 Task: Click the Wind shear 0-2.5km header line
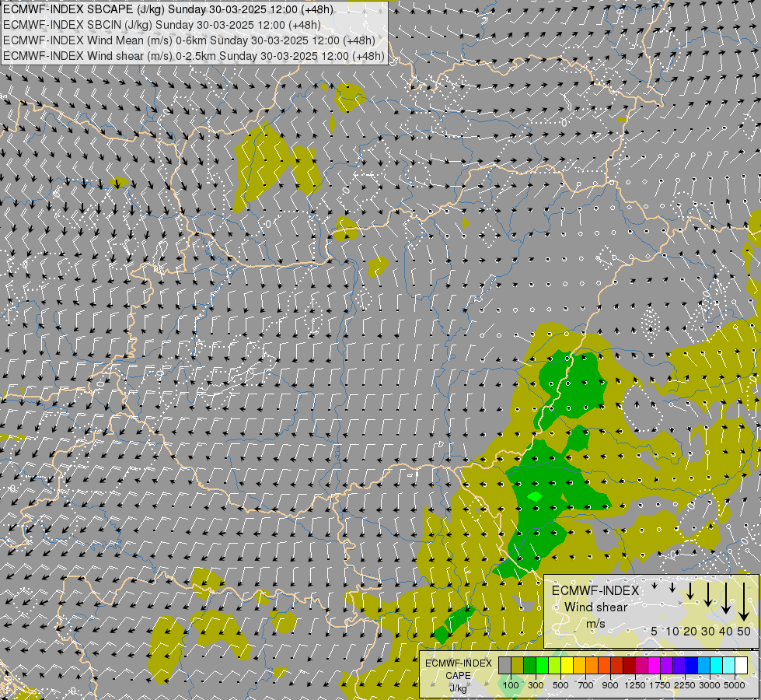pyautogui.click(x=194, y=56)
